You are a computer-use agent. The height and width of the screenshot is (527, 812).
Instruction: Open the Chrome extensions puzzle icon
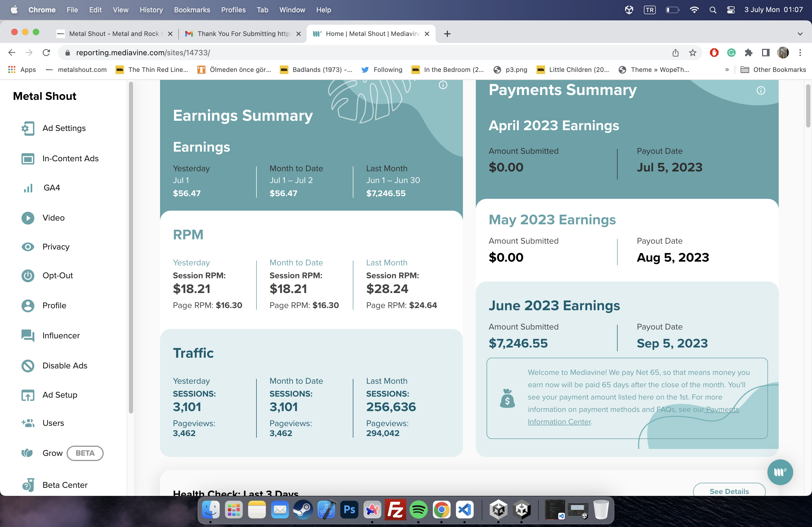point(749,53)
